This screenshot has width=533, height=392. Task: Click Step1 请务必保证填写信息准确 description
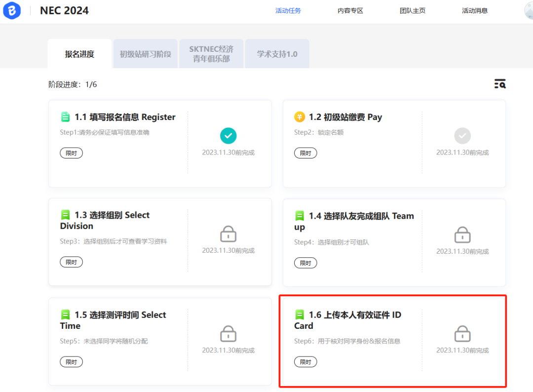[x=105, y=132]
